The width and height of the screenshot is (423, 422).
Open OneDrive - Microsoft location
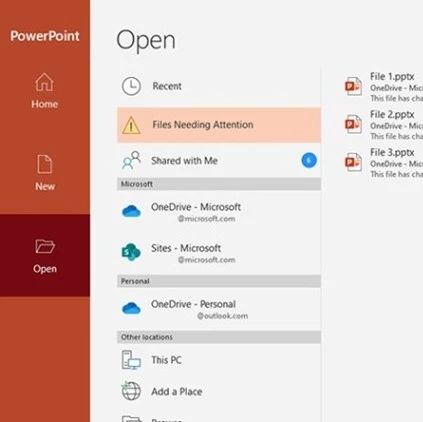[219, 211]
